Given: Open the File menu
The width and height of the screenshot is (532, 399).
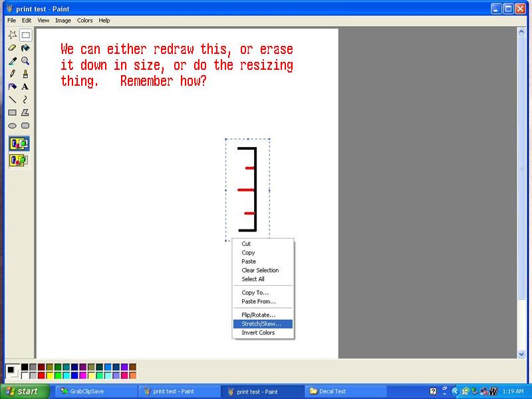Looking at the screenshot, I should [x=11, y=21].
